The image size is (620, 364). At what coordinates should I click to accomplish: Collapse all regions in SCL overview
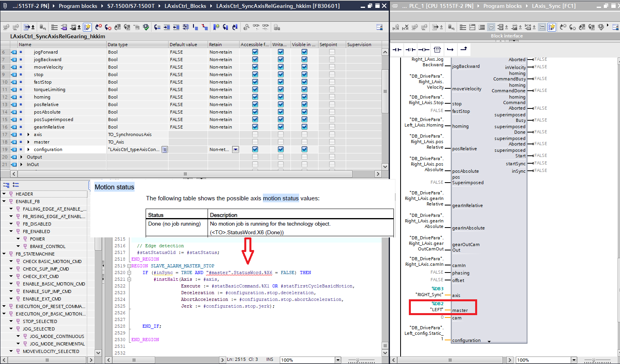(x=6, y=185)
